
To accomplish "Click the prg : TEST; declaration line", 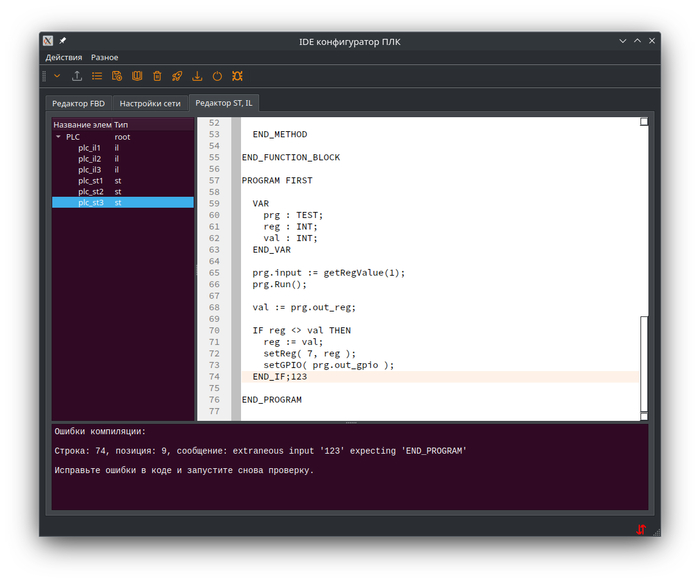I will point(293,215).
